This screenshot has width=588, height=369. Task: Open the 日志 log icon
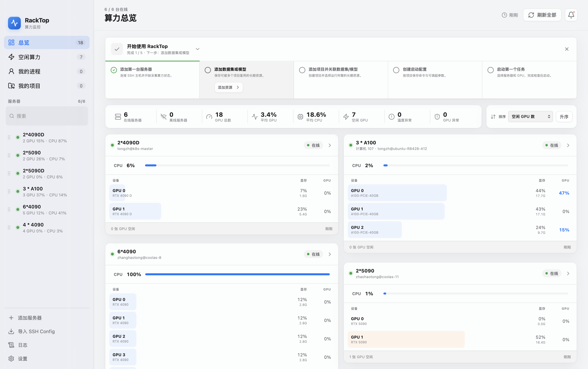pos(11,345)
